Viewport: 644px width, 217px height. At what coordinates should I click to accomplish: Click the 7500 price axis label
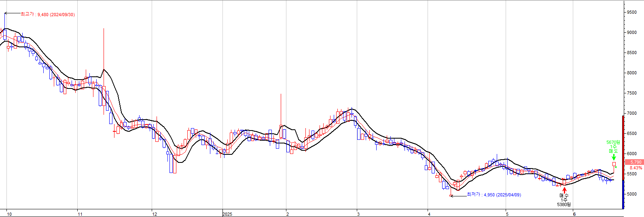(x=632, y=93)
